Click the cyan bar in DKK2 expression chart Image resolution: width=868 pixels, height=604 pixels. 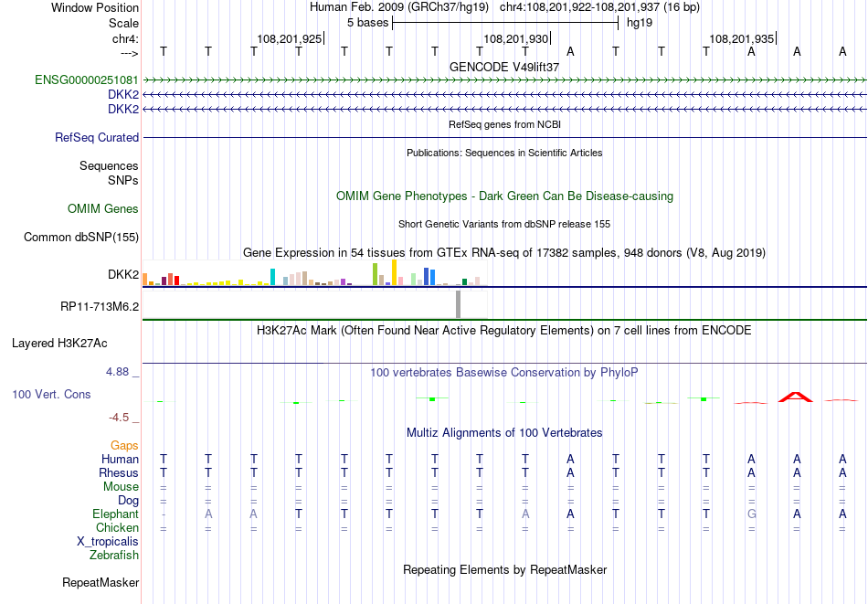pyautogui.click(x=272, y=277)
